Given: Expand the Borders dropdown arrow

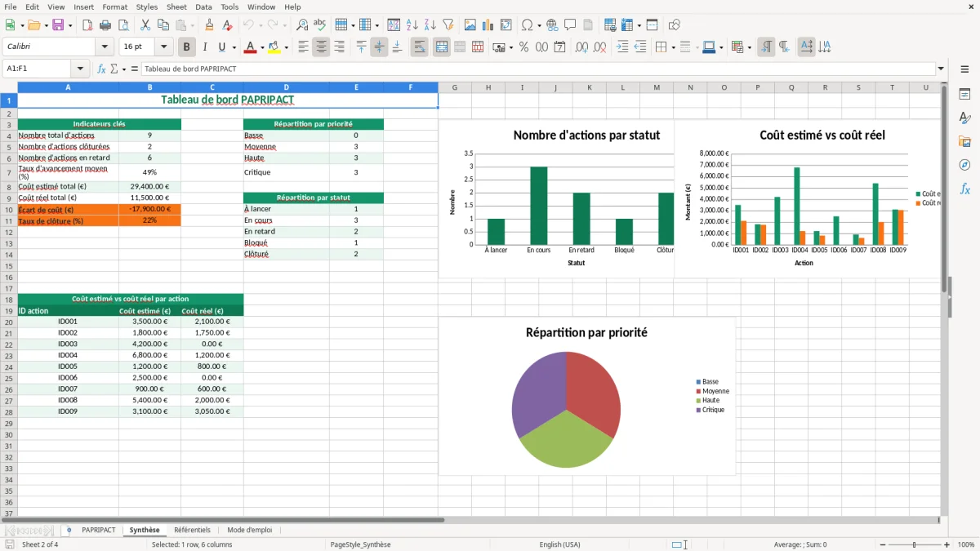Looking at the screenshot, I should click(673, 47).
